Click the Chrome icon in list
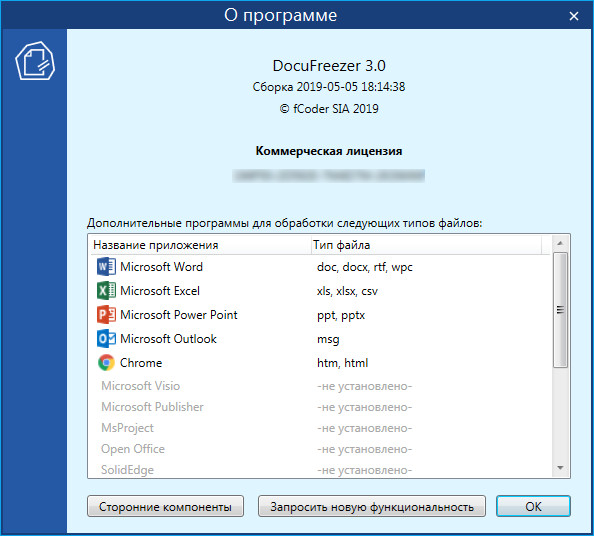The height and width of the screenshot is (536, 594). (x=106, y=363)
